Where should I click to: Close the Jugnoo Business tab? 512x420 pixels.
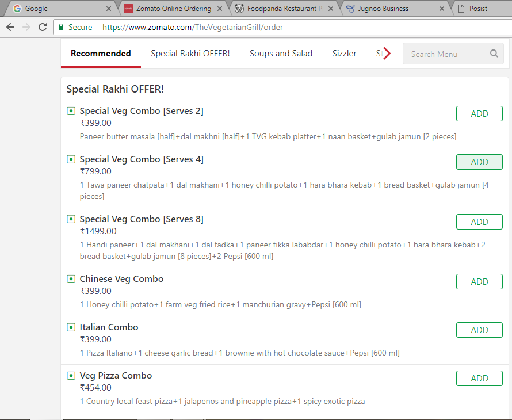point(442,9)
